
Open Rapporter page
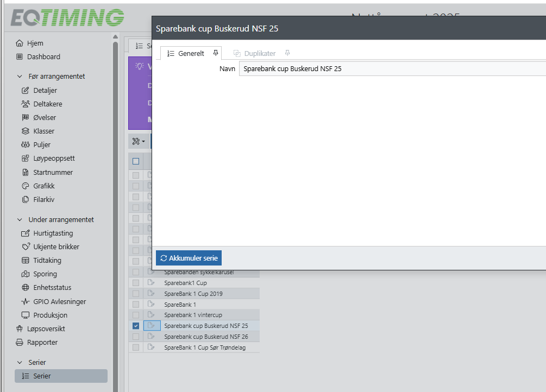click(36, 342)
